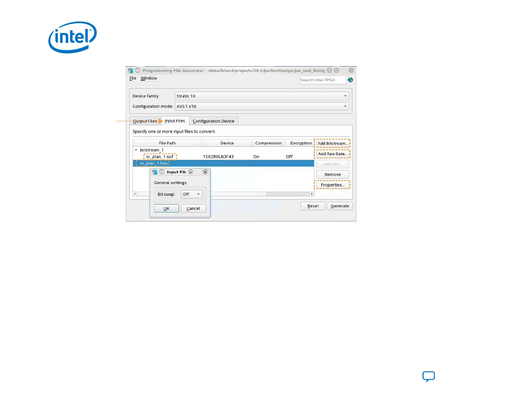This screenshot has height=411, width=532.
Task: Open Properties for the selected file
Action: tap(332, 185)
